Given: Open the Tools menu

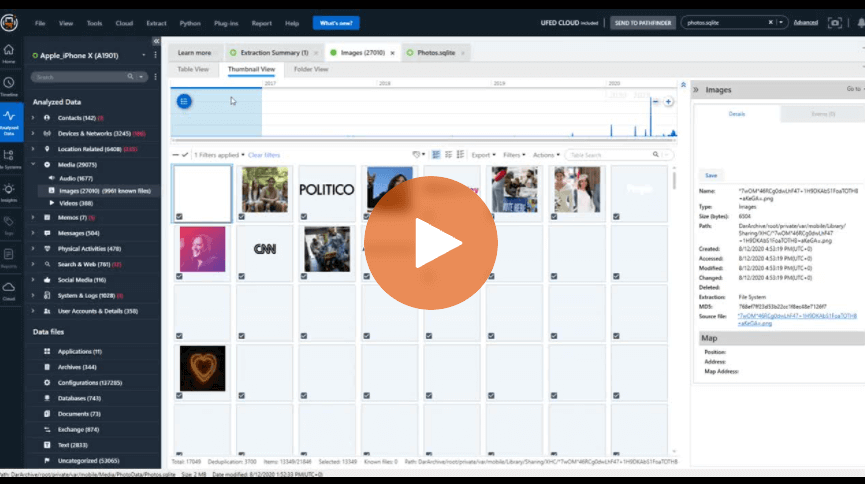Looking at the screenshot, I should coord(94,23).
